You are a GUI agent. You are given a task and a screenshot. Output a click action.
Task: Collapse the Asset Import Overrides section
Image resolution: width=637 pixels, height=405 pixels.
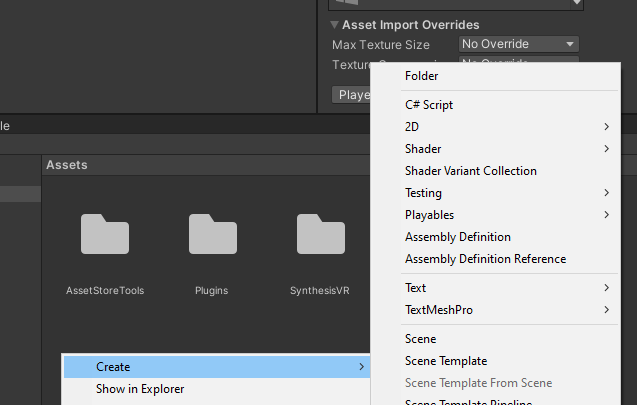(334, 25)
